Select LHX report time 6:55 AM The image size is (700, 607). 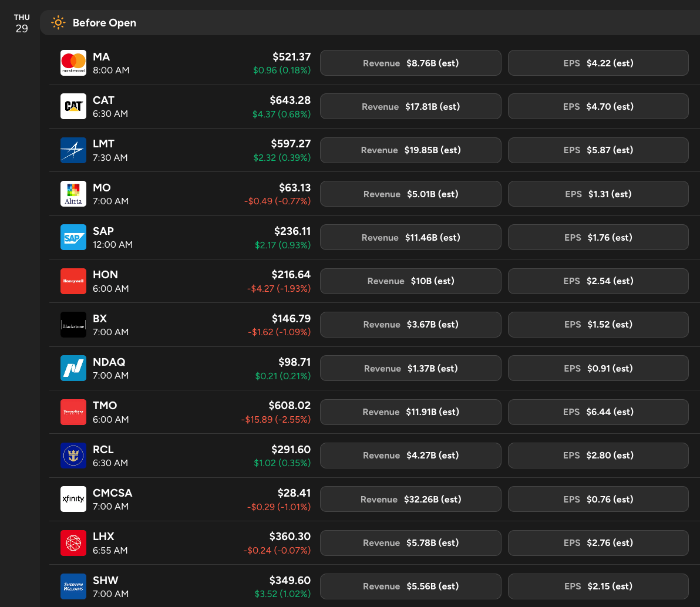click(x=110, y=550)
